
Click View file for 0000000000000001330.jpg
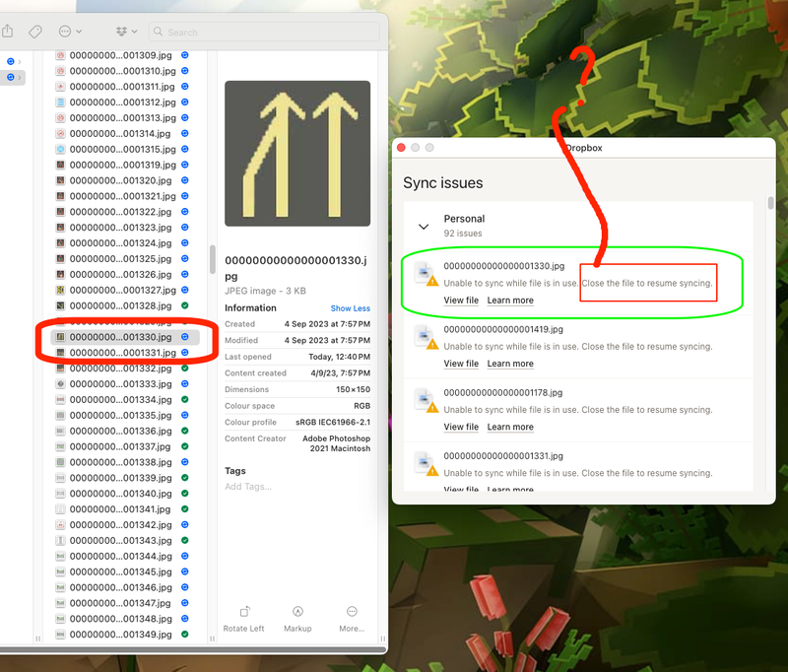(x=461, y=301)
